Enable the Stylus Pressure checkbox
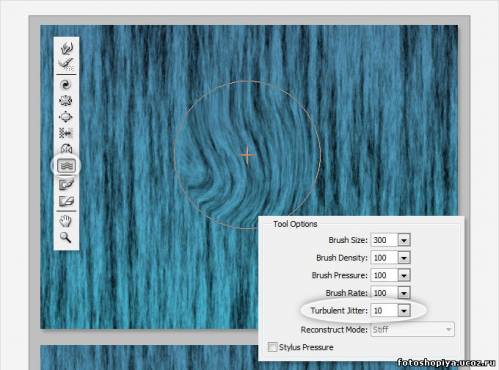Screen dimensions: 499x370 coord(272,347)
